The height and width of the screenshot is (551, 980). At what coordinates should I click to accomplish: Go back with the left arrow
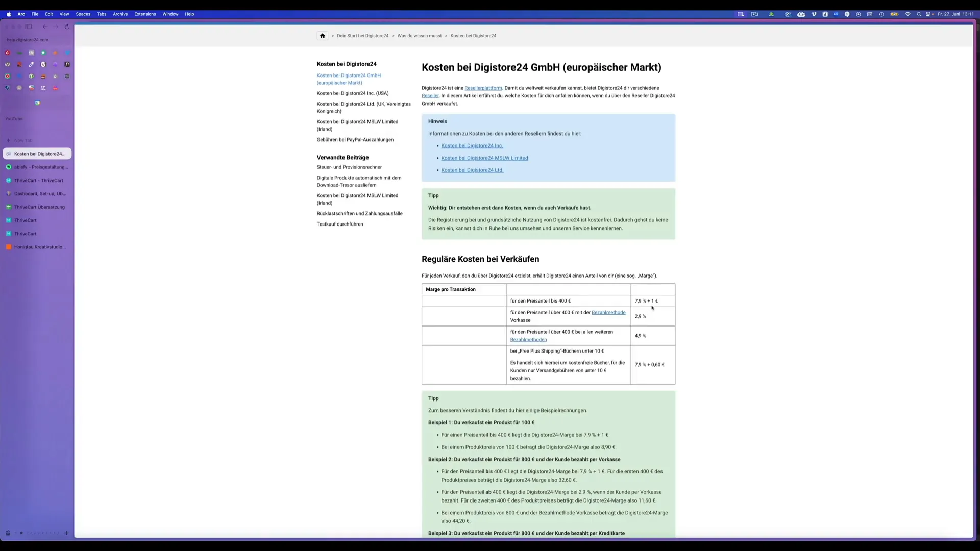[x=45, y=27]
